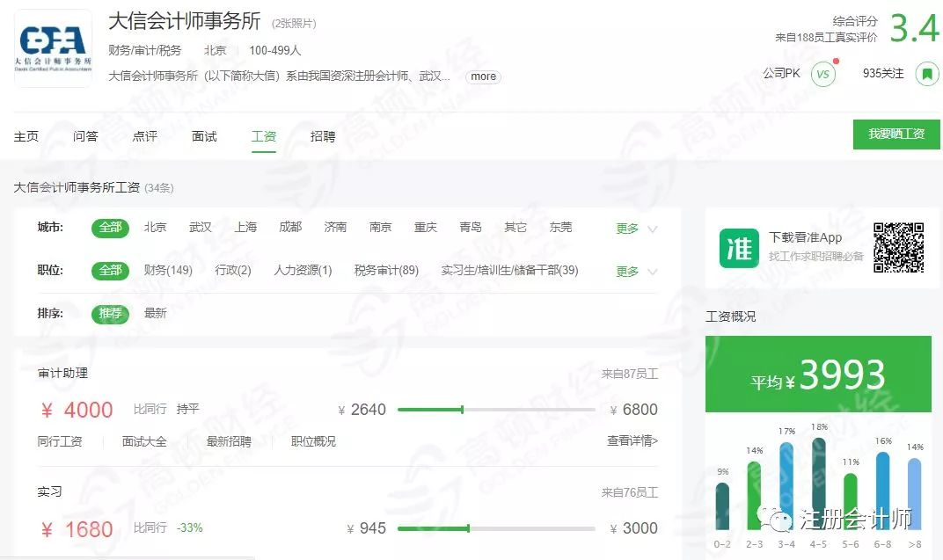
Task: Click 来自188员工真实评价 text
Action: [x=826, y=37]
